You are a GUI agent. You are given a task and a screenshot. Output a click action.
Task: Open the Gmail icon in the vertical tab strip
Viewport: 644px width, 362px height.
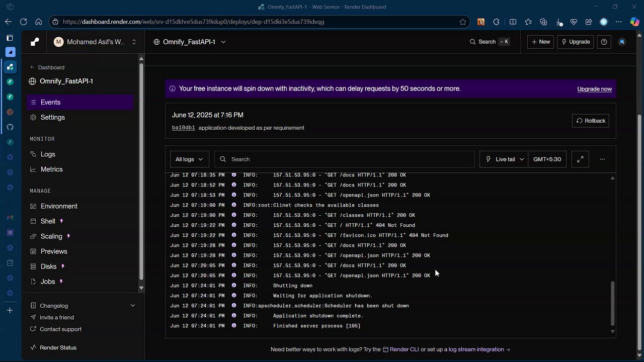click(10, 218)
